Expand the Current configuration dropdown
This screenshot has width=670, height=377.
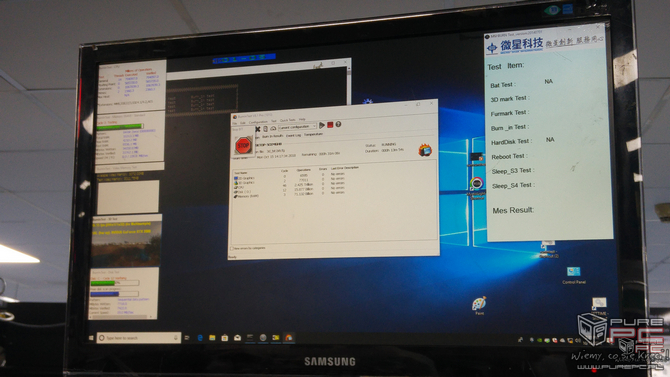pyautogui.click(x=297, y=127)
